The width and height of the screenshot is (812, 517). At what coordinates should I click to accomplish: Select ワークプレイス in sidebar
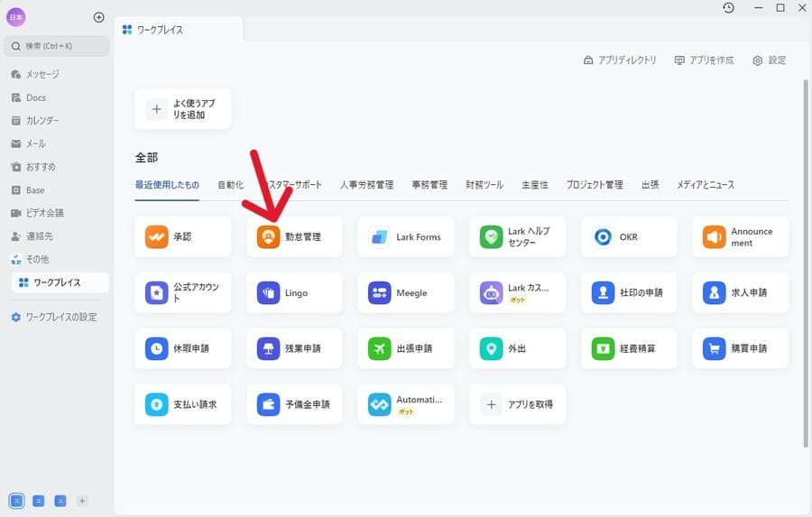pos(60,282)
